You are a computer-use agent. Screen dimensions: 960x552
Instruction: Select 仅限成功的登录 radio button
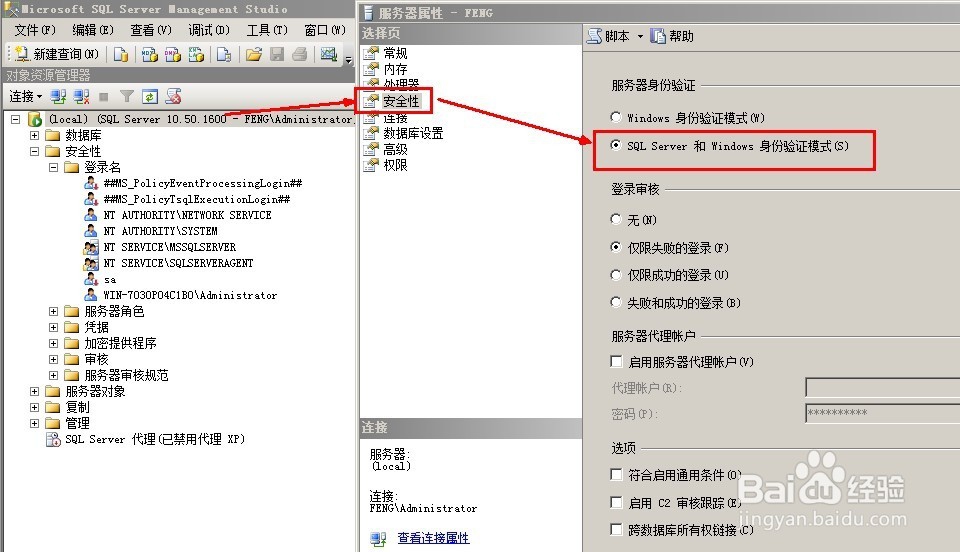click(616, 275)
